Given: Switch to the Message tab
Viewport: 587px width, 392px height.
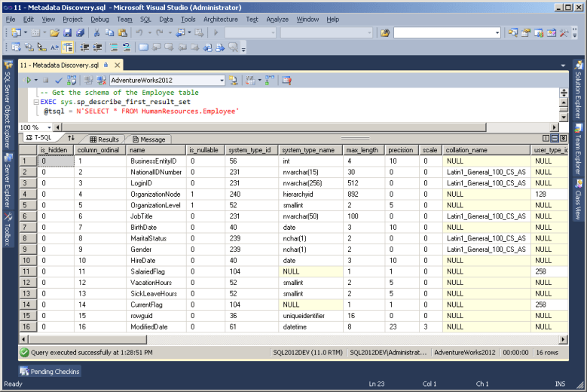Looking at the screenshot, I should pyautogui.click(x=149, y=139).
